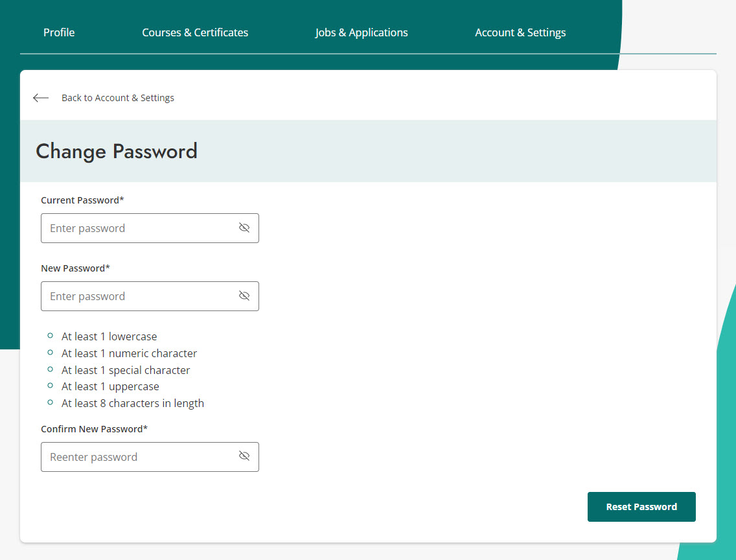This screenshot has height=560, width=736.
Task: Go to Jobs & Applications
Action: [361, 32]
